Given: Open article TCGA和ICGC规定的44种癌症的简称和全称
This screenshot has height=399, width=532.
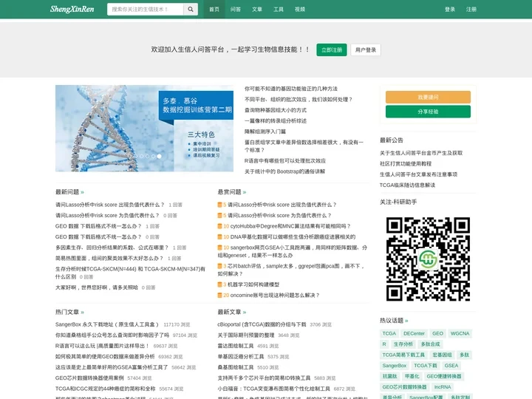Looking at the screenshot, I should click(x=105, y=389).
